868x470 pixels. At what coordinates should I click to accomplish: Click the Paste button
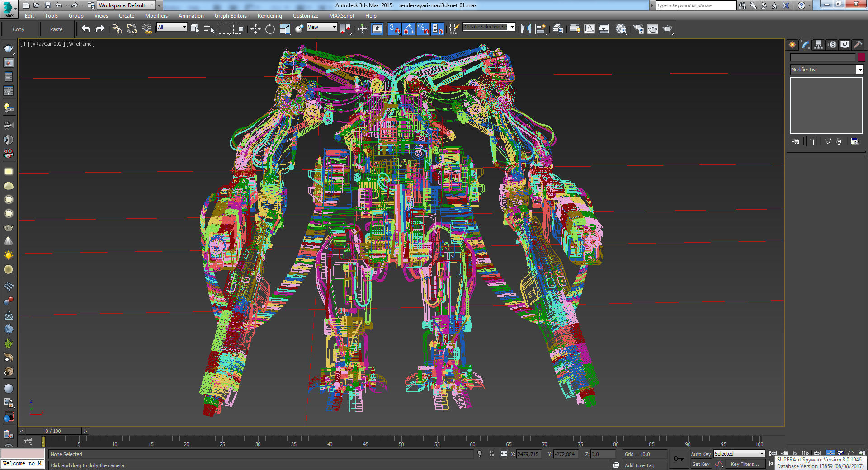coord(57,29)
